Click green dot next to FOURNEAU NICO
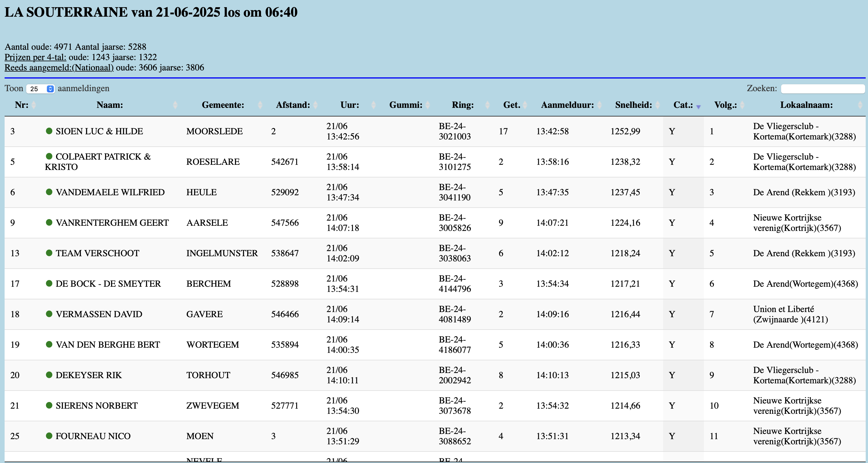Viewport: 868px width, 463px height. click(x=49, y=436)
